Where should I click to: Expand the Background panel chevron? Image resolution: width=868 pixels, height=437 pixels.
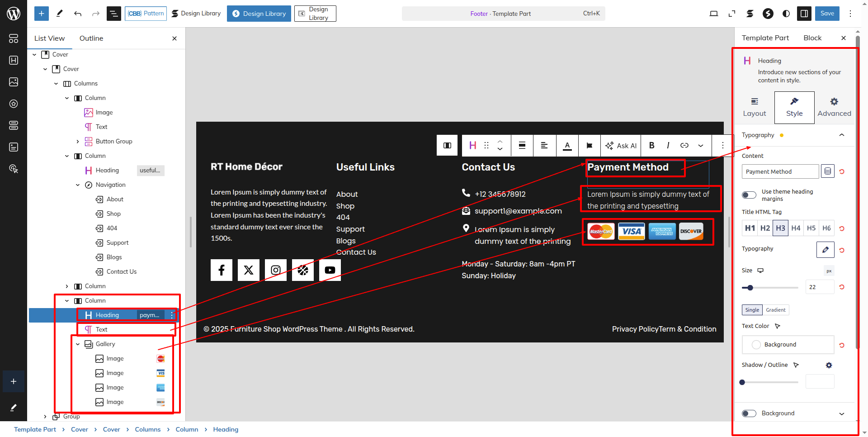842,413
